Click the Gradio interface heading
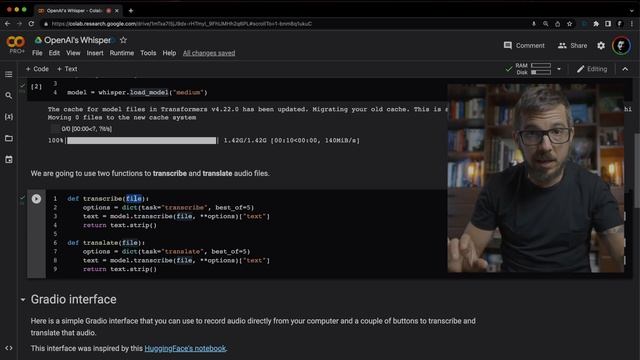 pyautogui.click(x=73, y=300)
